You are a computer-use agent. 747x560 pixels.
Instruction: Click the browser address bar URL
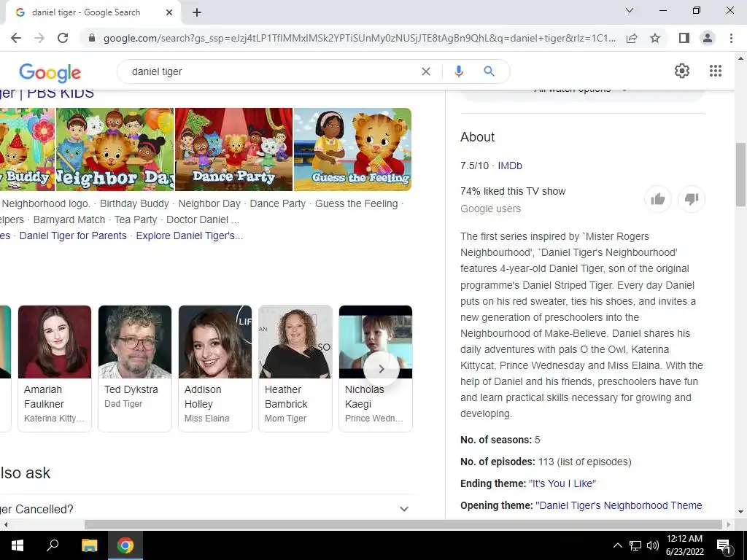click(x=359, y=38)
